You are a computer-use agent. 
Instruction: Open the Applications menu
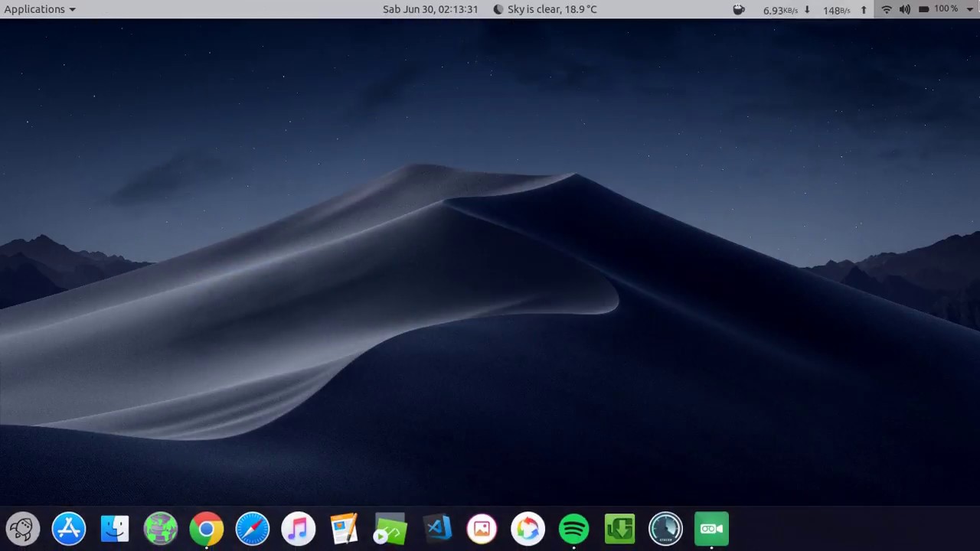click(x=40, y=9)
